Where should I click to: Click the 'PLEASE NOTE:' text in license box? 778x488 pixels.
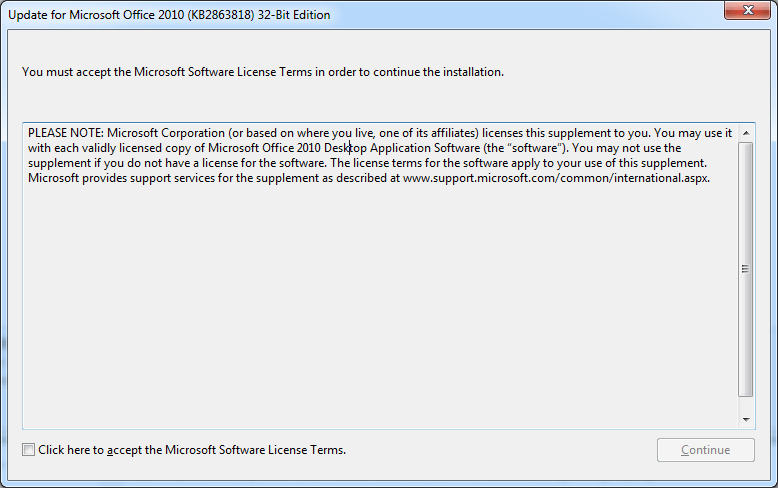click(66, 133)
